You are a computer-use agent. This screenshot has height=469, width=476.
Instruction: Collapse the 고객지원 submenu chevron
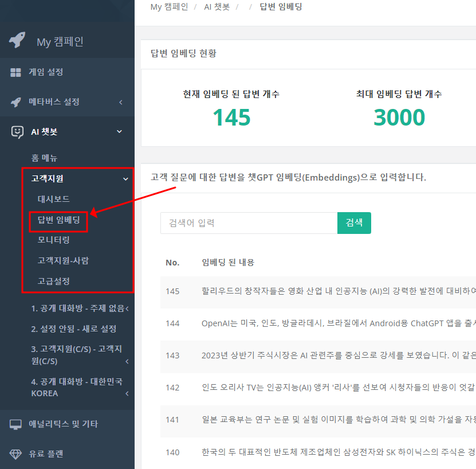tap(125, 178)
